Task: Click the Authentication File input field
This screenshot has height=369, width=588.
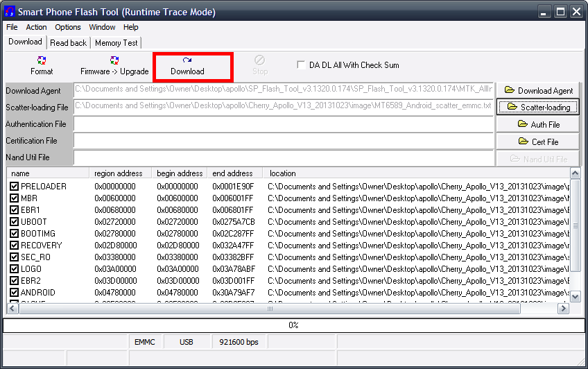Action: (283, 124)
